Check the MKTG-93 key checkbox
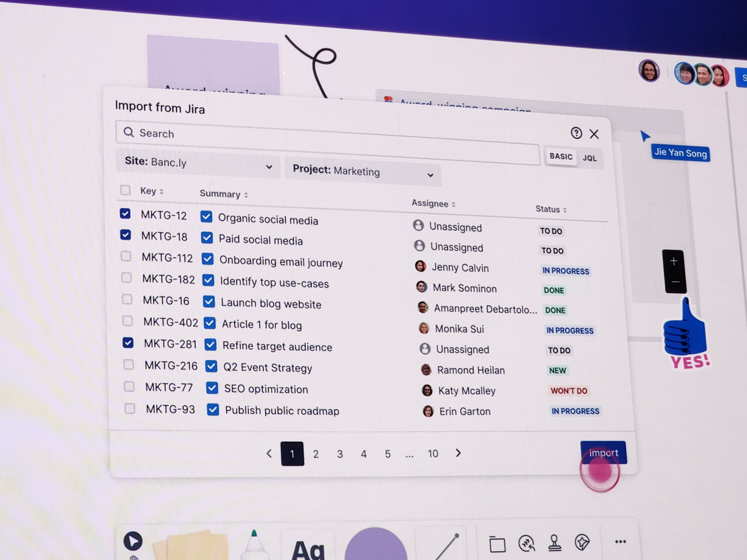The width and height of the screenshot is (747, 560). click(130, 408)
